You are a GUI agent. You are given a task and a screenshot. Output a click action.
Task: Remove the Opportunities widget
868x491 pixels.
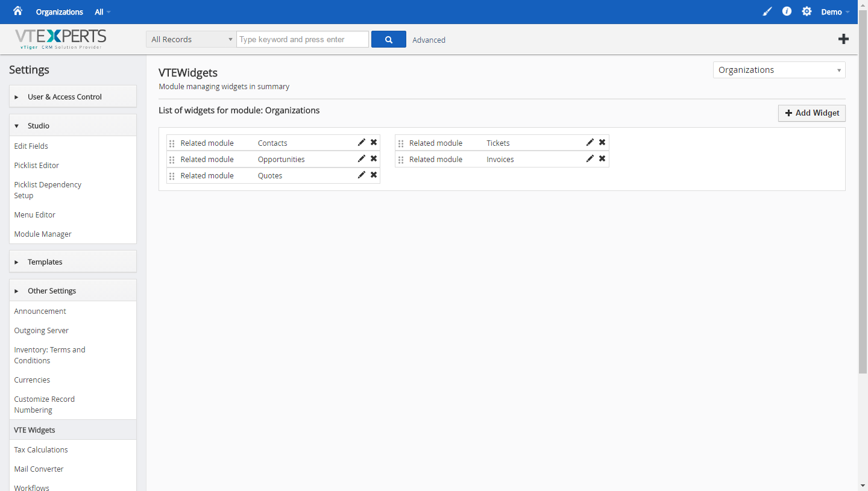(374, 158)
